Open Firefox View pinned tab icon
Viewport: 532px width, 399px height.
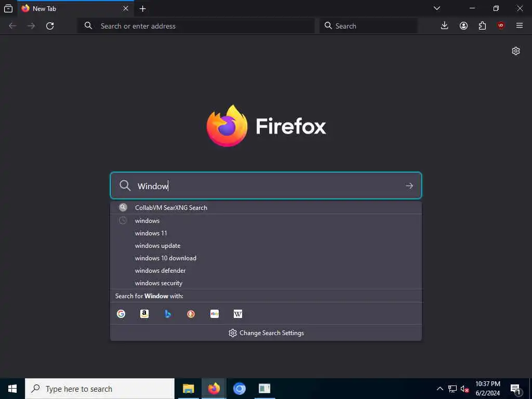point(8,8)
